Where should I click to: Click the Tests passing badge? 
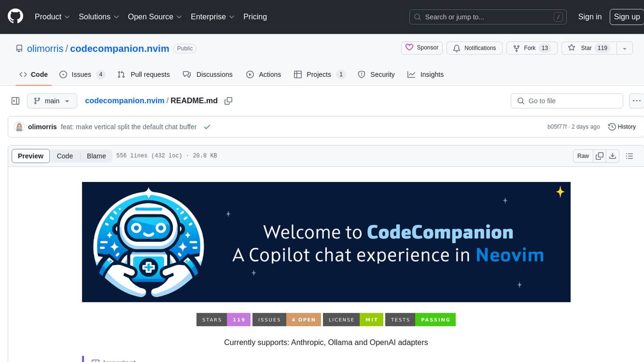pos(420,320)
